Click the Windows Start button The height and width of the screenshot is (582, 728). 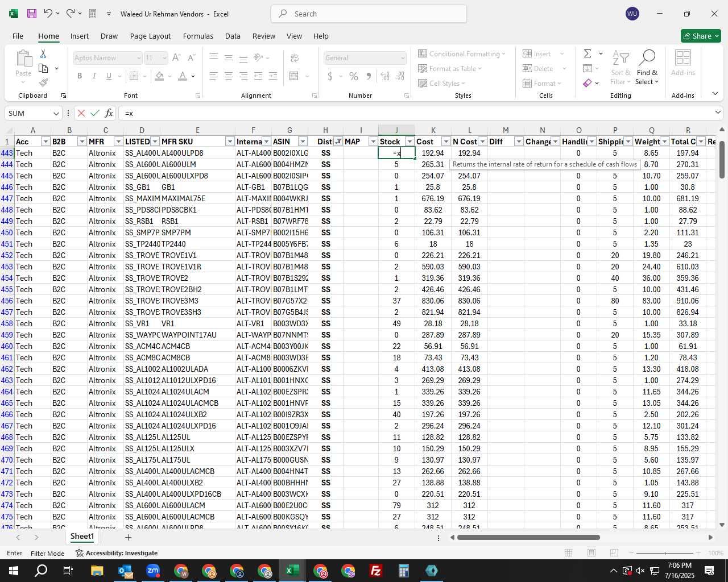pyautogui.click(x=13, y=571)
